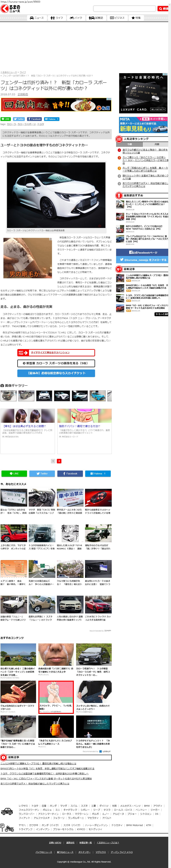
Task: Share via top small LINE button
Action: [x=6, y=119]
